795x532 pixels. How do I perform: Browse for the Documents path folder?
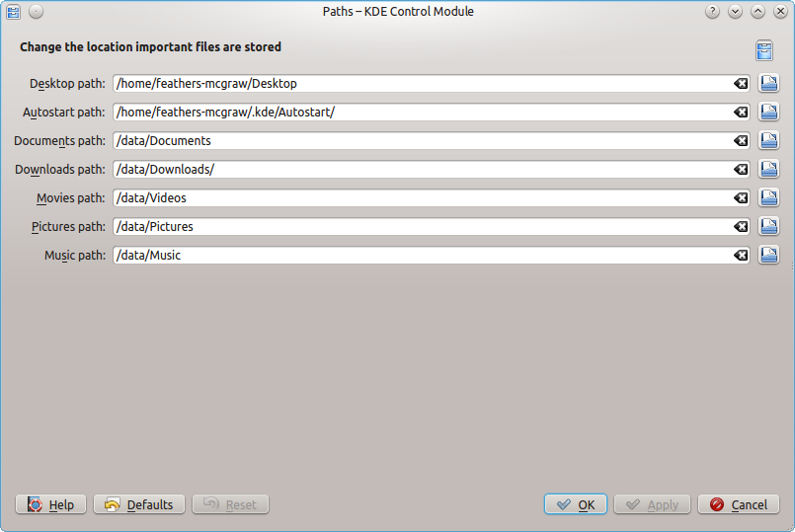pos(768,141)
